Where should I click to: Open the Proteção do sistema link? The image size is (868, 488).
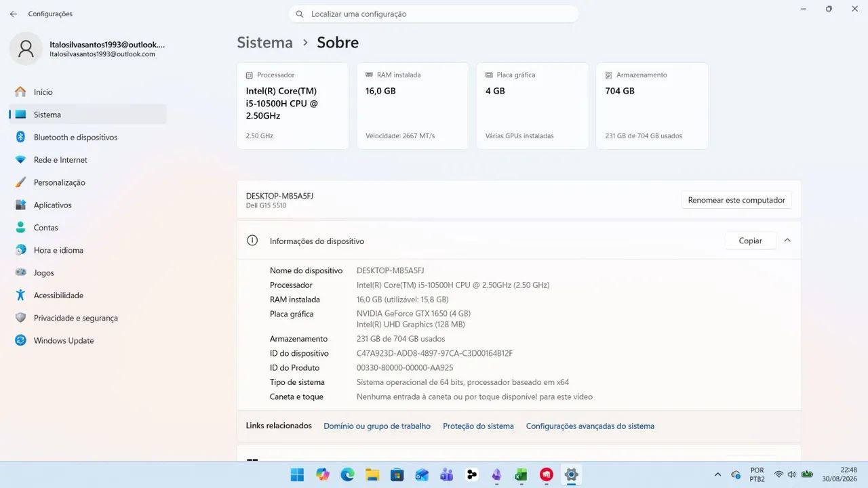(x=478, y=426)
